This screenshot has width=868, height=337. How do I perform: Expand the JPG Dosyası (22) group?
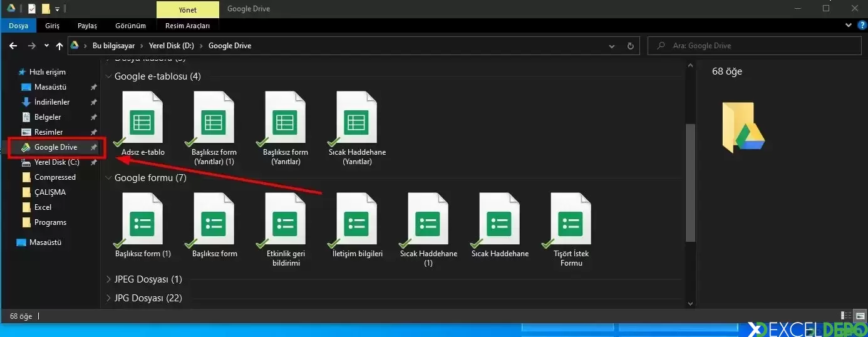109,298
